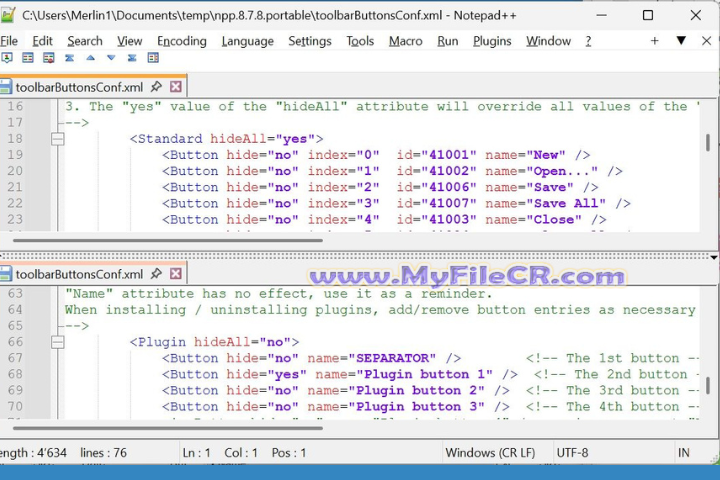Screen dimensions: 720x480
Task: Open the Macro menu
Action: [405, 41]
